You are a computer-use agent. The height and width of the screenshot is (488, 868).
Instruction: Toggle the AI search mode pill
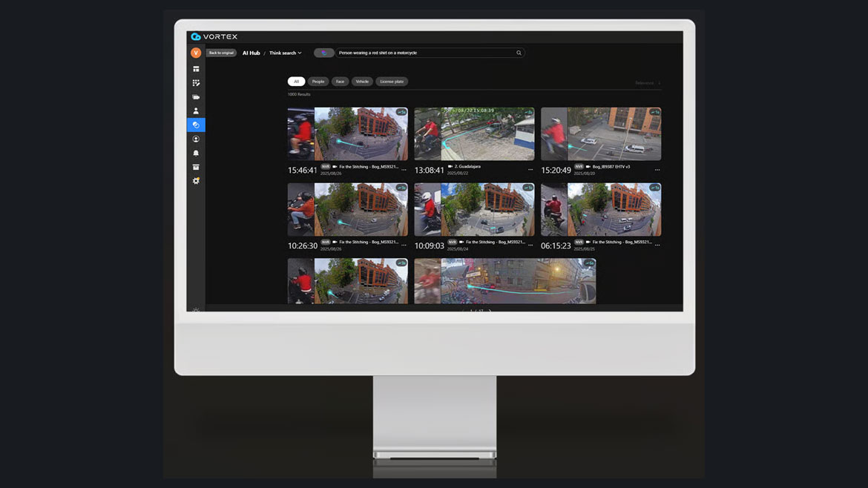click(x=323, y=53)
